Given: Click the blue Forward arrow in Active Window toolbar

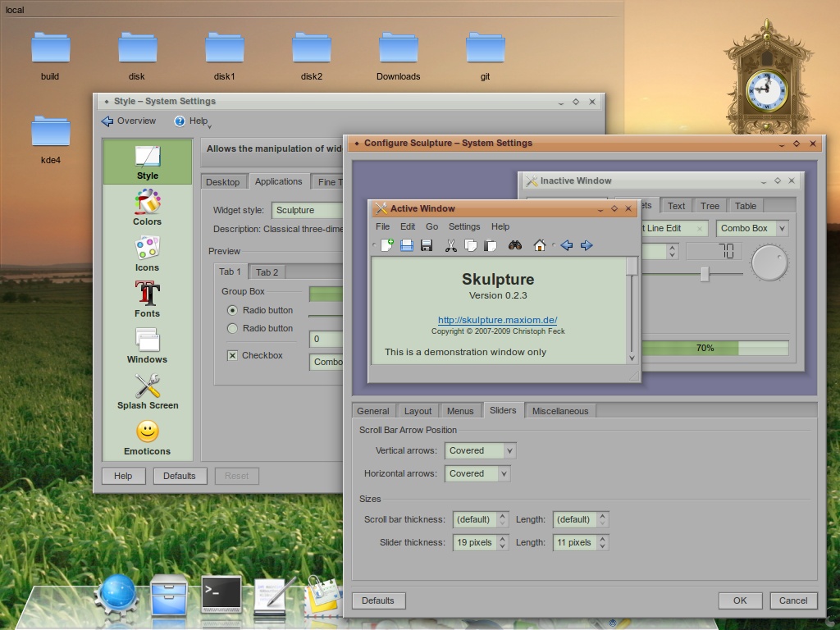Looking at the screenshot, I should tap(587, 245).
